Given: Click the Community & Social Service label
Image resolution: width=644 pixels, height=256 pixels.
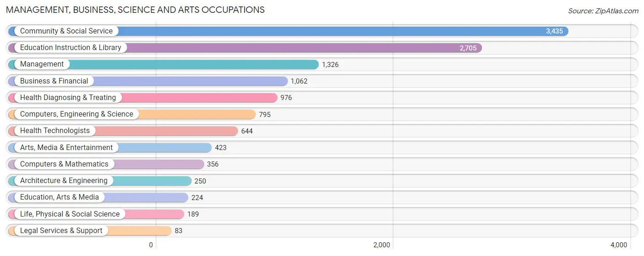Looking at the screenshot, I should (x=66, y=31).
